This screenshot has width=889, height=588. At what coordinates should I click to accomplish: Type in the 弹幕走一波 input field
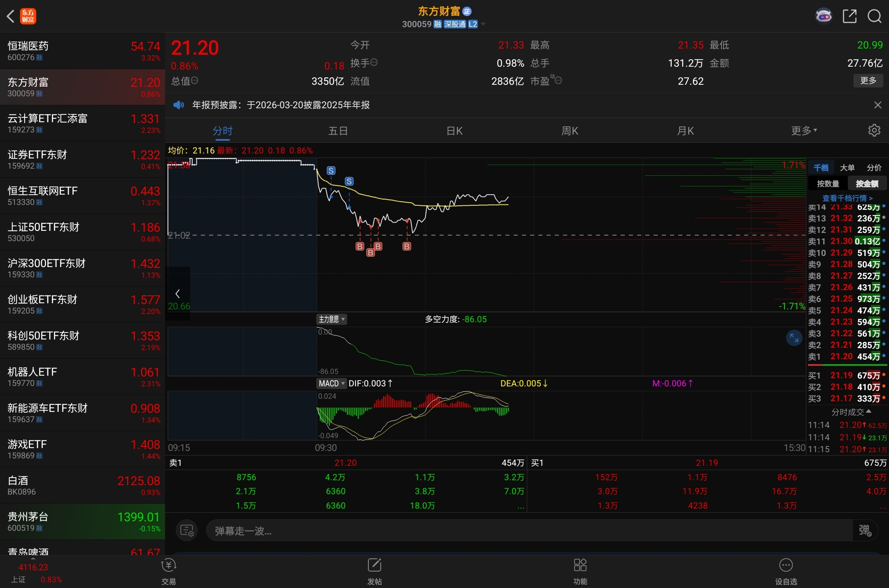point(527,531)
